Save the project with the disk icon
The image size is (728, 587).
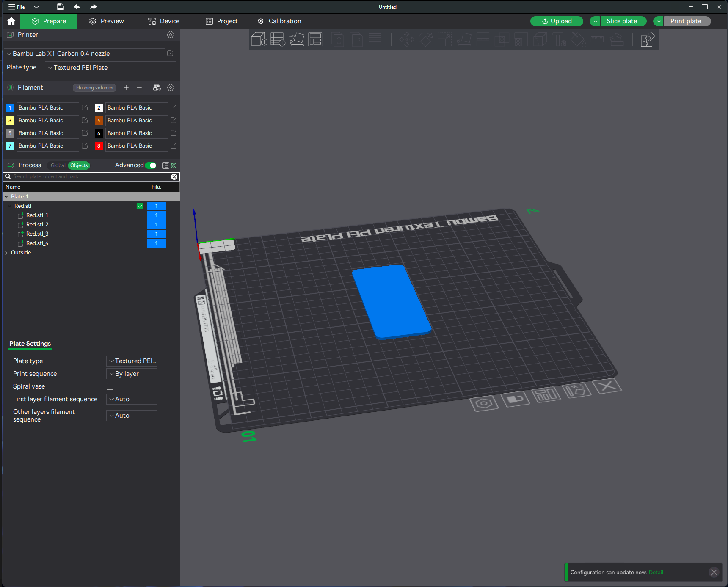61,7
